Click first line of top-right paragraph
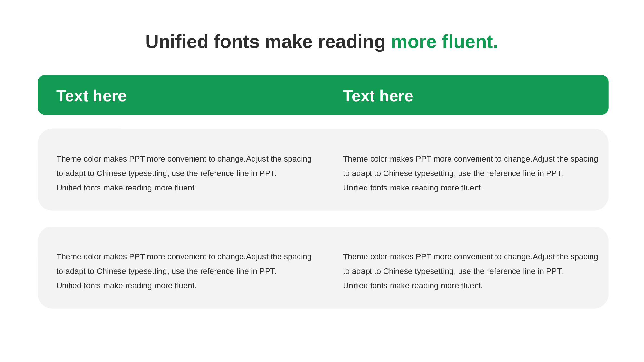Image resolution: width=644 pixels, height=362 pixels. click(470, 159)
